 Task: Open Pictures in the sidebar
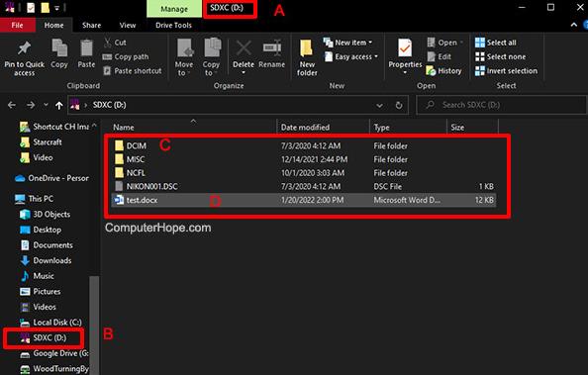pyautogui.click(x=41, y=291)
